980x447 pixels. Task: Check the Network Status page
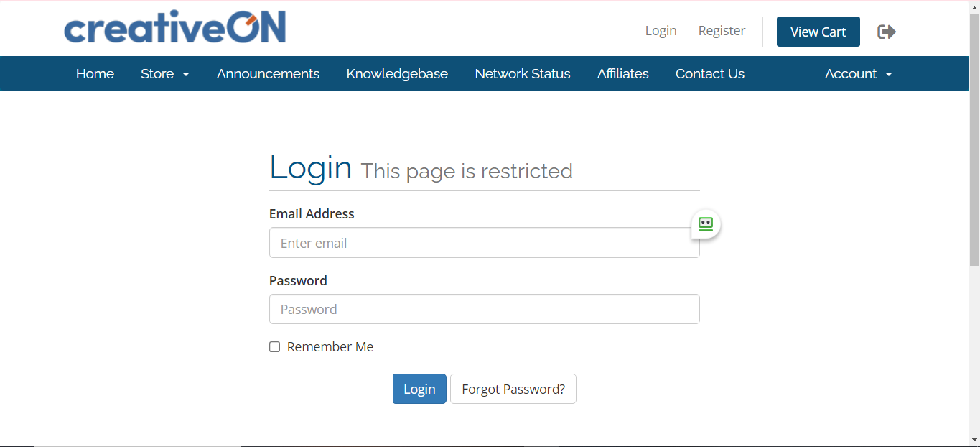click(x=523, y=74)
